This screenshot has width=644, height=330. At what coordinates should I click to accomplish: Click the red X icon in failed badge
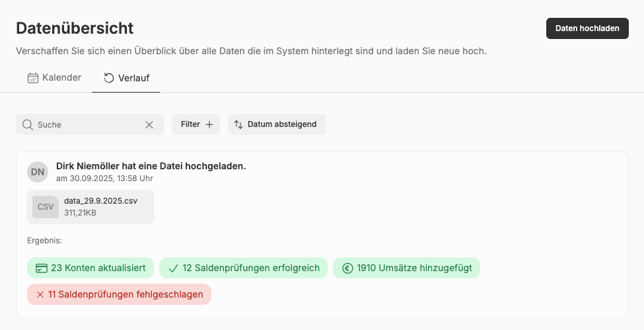pyautogui.click(x=40, y=294)
